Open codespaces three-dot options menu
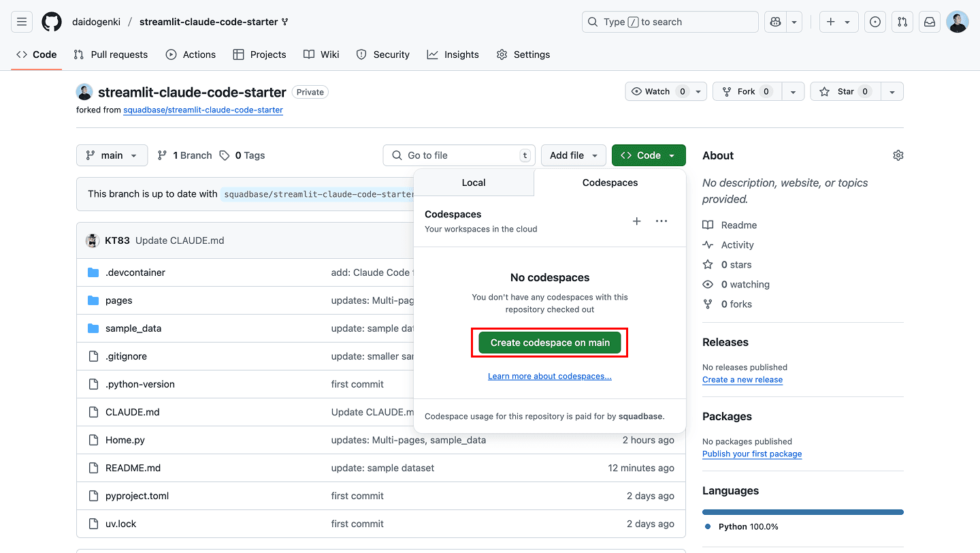The image size is (980, 553). tap(661, 221)
